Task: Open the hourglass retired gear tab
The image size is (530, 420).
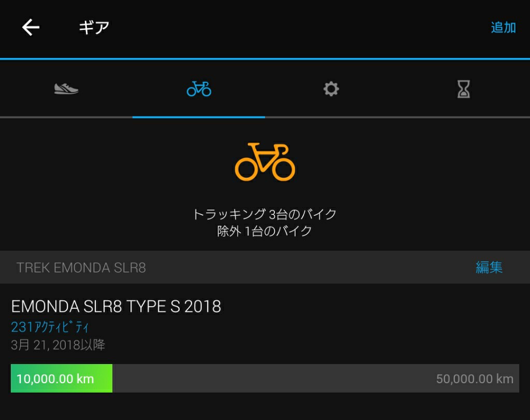Action: 463,89
